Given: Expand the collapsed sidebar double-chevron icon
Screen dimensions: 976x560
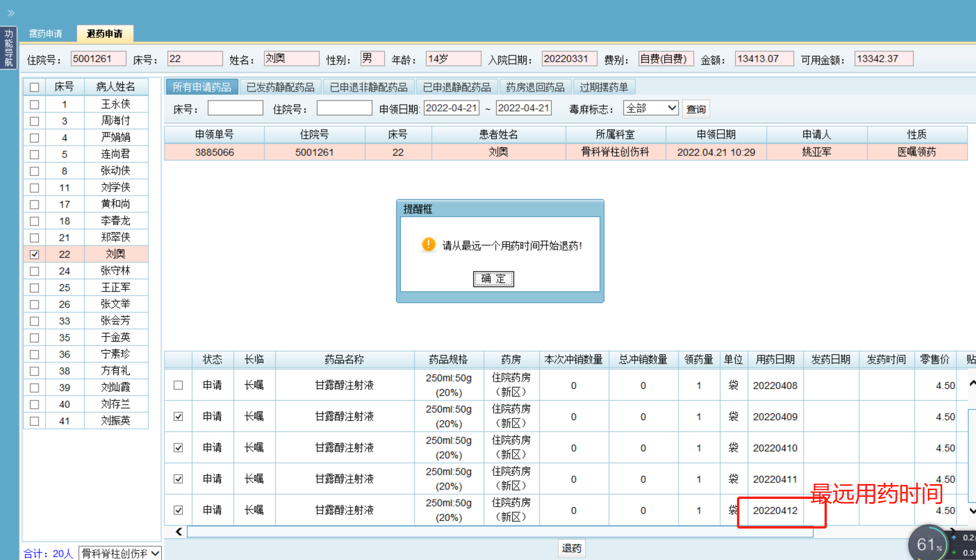Looking at the screenshot, I should pyautogui.click(x=11, y=13).
